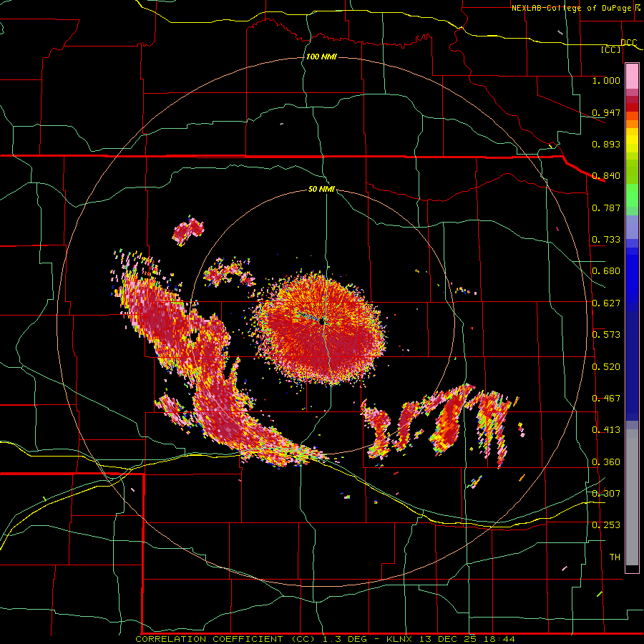Viewport: 644px width, 644px height.
Task: Select the 0.520 scale value
Action: click(x=606, y=367)
